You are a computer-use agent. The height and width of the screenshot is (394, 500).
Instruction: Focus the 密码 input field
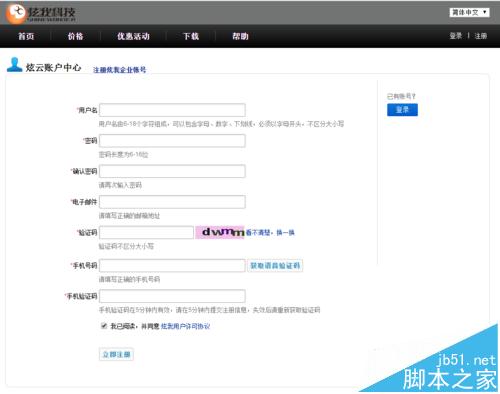pyautogui.click(x=172, y=141)
